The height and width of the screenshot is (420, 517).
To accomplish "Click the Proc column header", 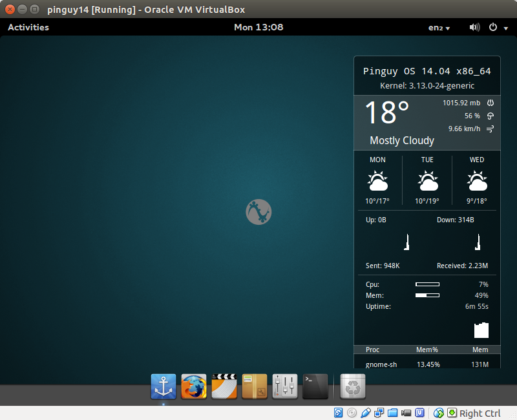I will tap(373, 350).
